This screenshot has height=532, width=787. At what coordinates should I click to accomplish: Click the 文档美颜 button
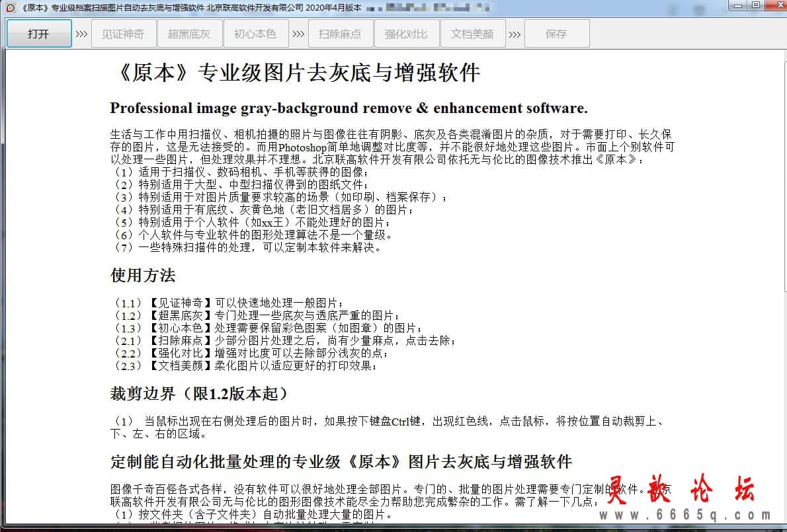pos(473,34)
